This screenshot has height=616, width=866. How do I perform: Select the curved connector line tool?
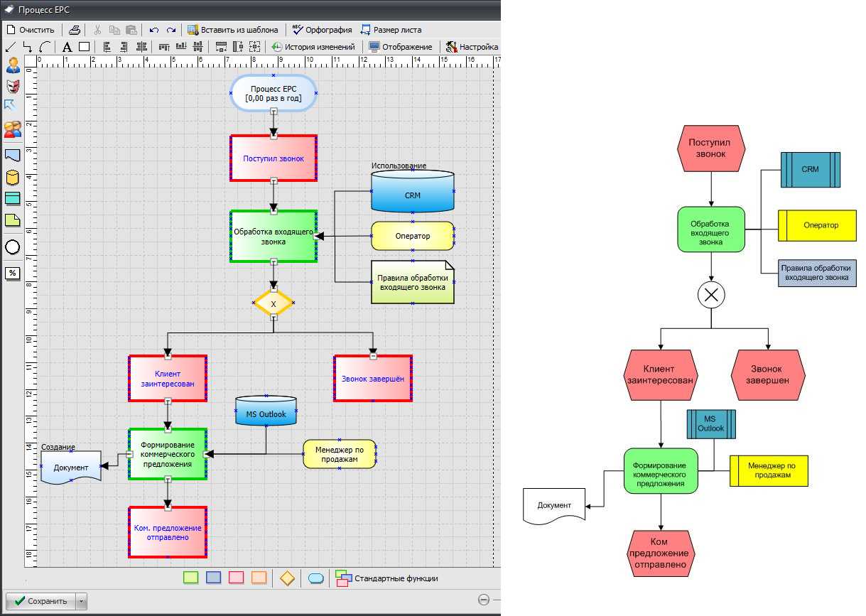tap(45, 47)
